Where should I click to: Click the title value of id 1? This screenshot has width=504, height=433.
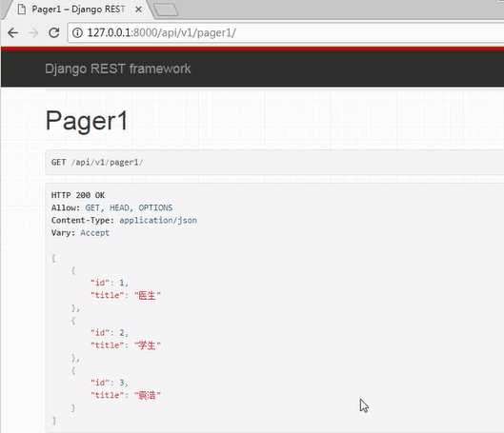click(x=148, y=295)
